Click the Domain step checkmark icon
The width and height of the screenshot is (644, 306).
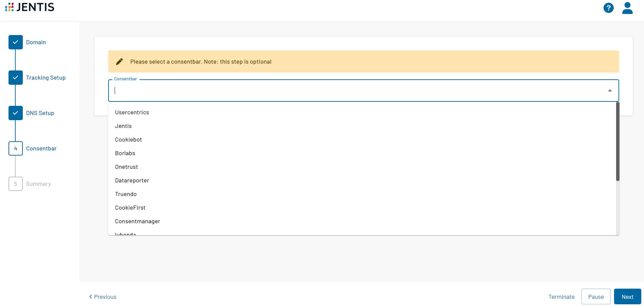click(x=16, y=42)
